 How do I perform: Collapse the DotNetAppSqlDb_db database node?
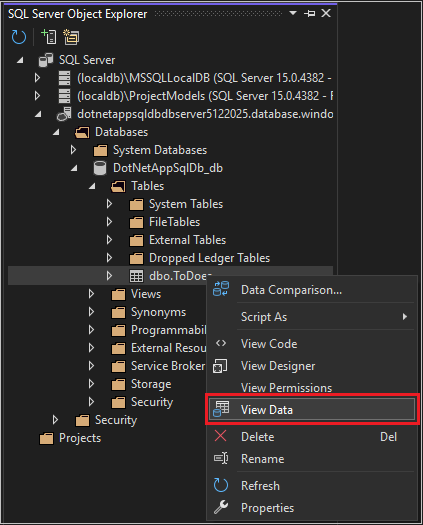(74, 168)
